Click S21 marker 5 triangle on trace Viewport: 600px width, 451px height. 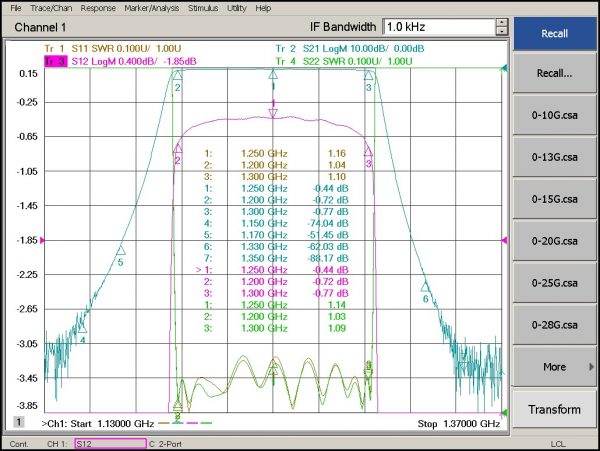pyautogui.click(x=121, y=251)
